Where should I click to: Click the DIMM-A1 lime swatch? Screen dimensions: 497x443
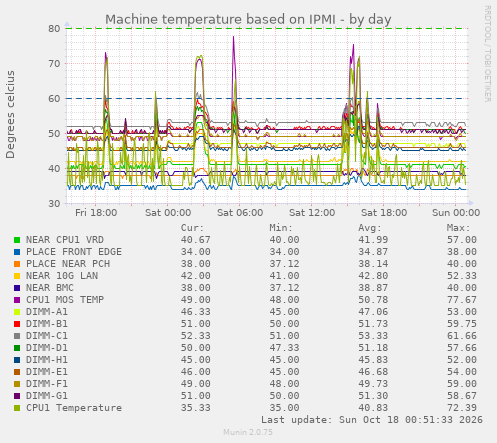(17, 312)
